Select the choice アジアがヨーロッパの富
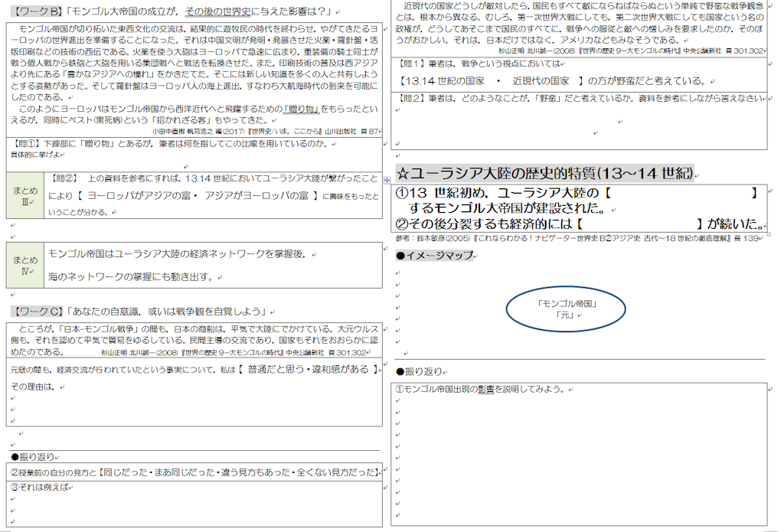 [x=256, y=195]
